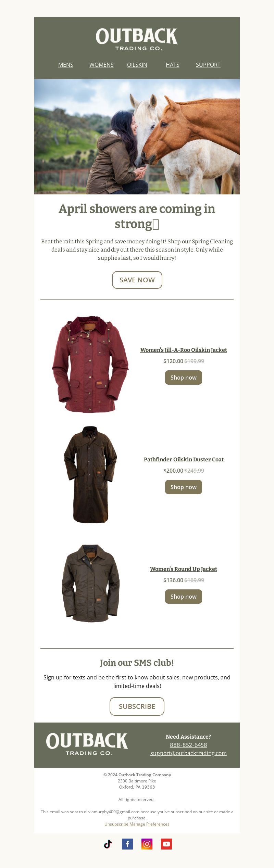This screenshot has width=274, height=868.
Task: Open the OILSKIN menu link
Action: pyautogui.click(x=137, y=65)
